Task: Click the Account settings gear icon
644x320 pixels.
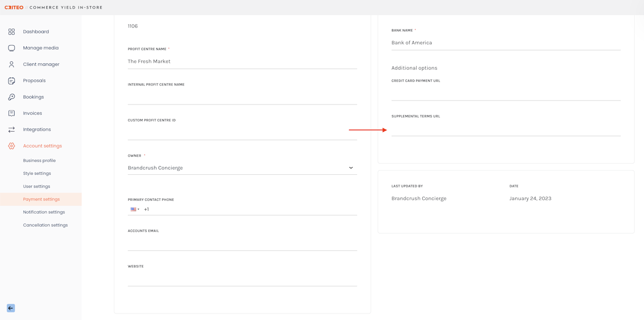Action: (x=12, y=146)
